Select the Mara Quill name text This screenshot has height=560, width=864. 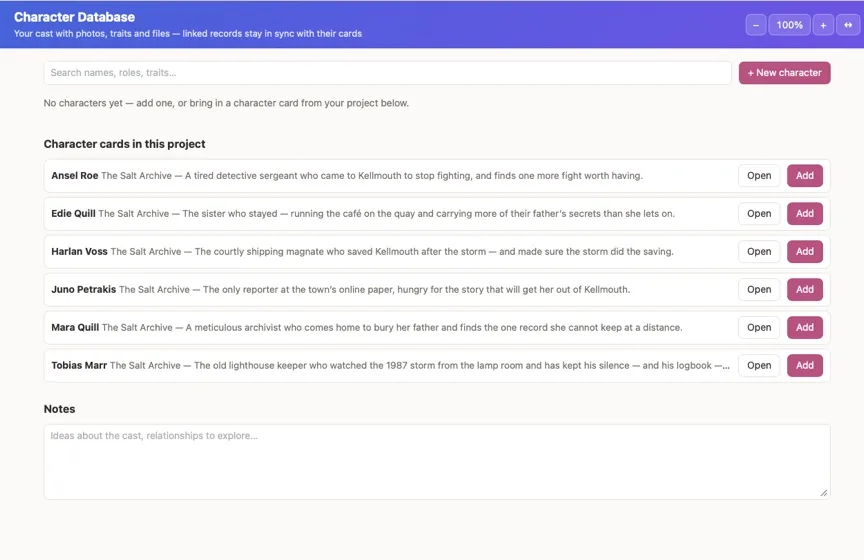pos(75,328)
